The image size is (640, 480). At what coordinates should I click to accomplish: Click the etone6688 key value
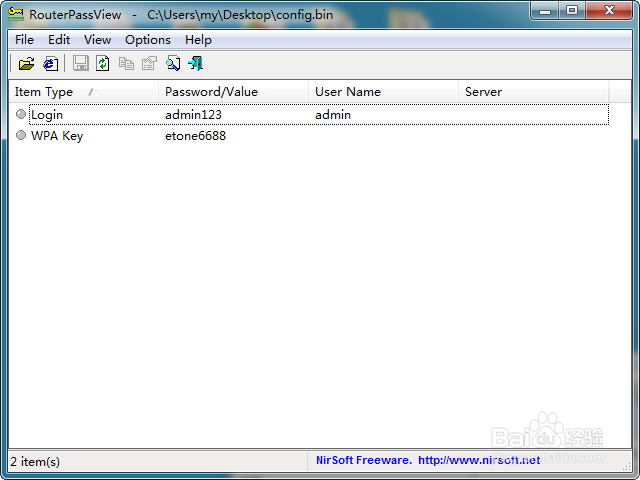click(x=195, y=136)
